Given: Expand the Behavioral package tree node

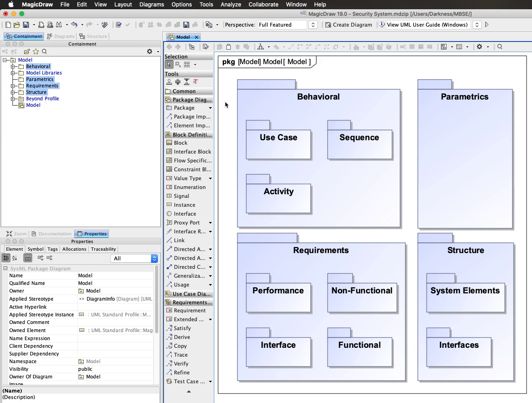Looking at the screenshot, I should [x=13, y=66].
